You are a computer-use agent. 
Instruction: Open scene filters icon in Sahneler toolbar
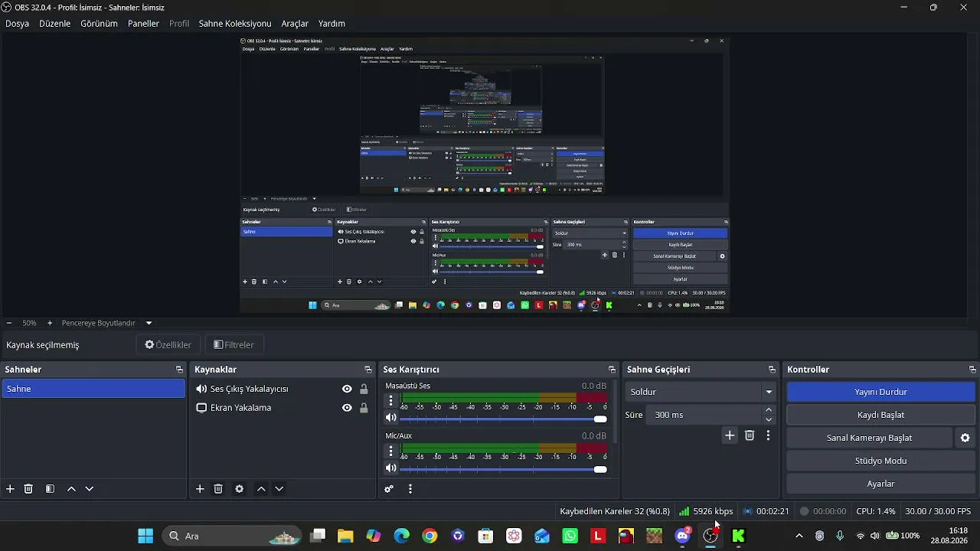click(x=50, y=489)
